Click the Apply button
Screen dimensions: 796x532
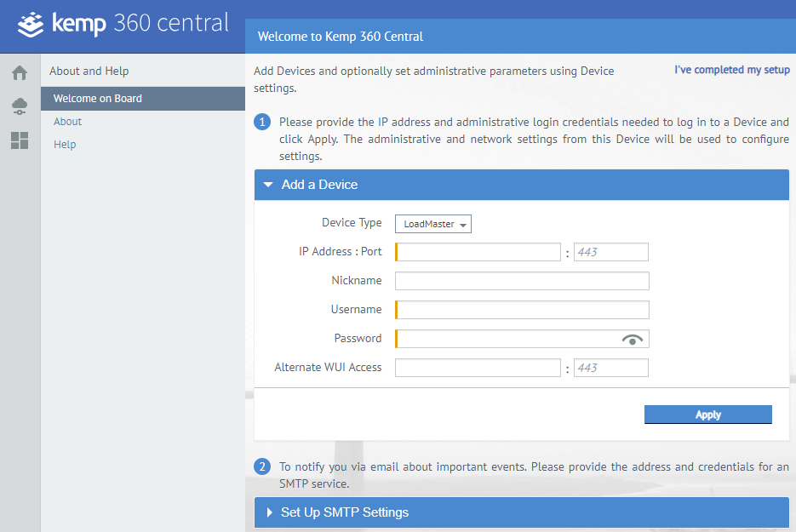click(x=708, y=415)
